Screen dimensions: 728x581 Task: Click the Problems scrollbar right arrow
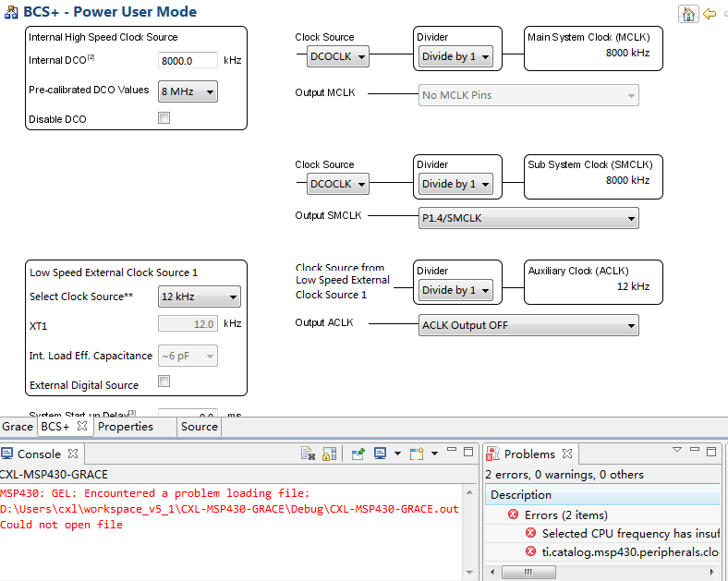tap(711, 572)
